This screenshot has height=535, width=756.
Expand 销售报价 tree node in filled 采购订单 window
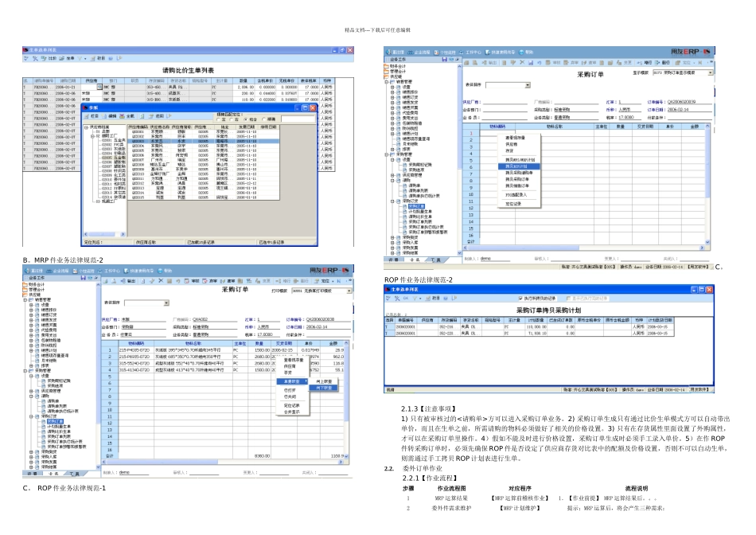(x=31, y=310)
